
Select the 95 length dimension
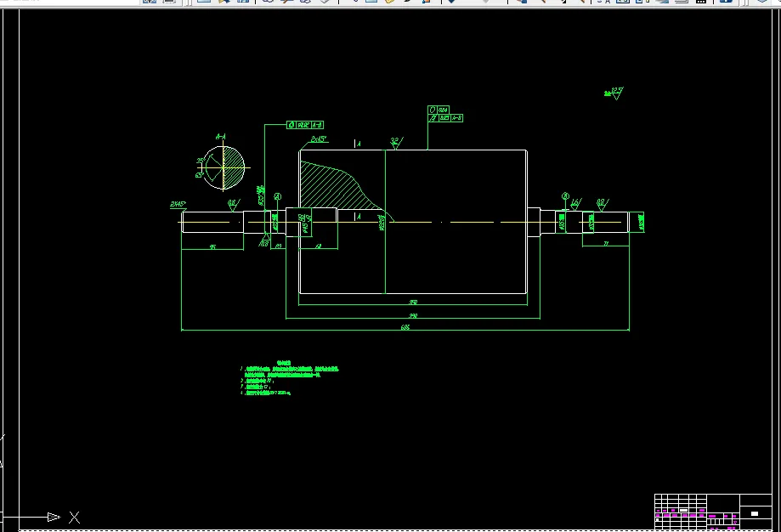pyautogui.click(x=212, y=246)
